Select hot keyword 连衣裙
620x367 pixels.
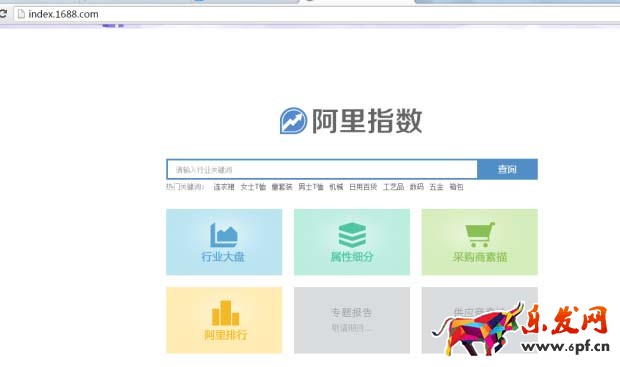pyautogui.click(x=224, y=187)
